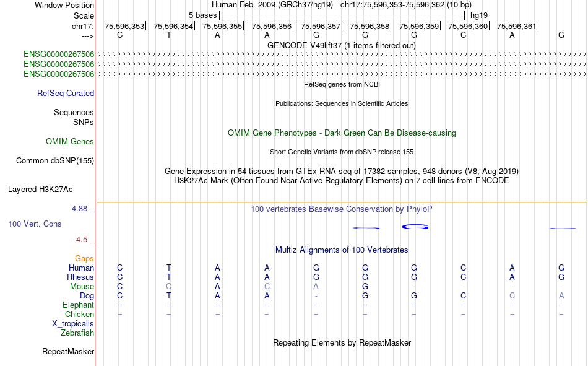Click the Multiz Alignments of 100 Vertebrates title

(342, 250)
